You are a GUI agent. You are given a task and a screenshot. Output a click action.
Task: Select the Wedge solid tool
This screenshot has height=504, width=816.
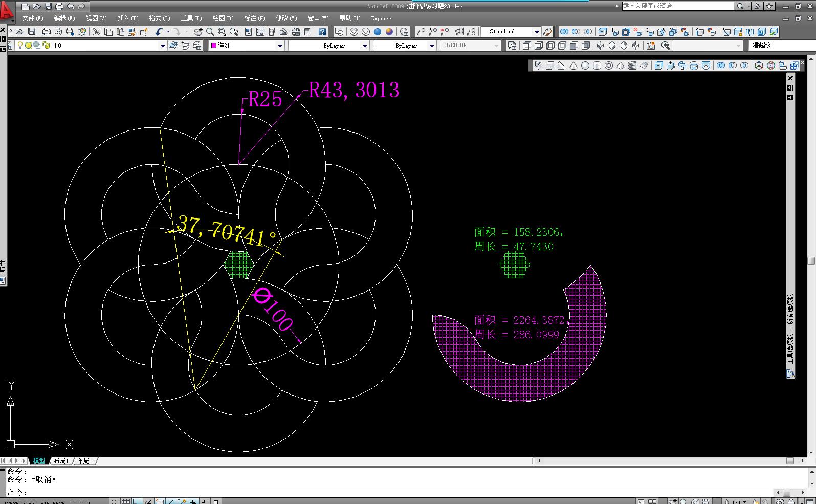pyautogui.click(x=562, y=65)
